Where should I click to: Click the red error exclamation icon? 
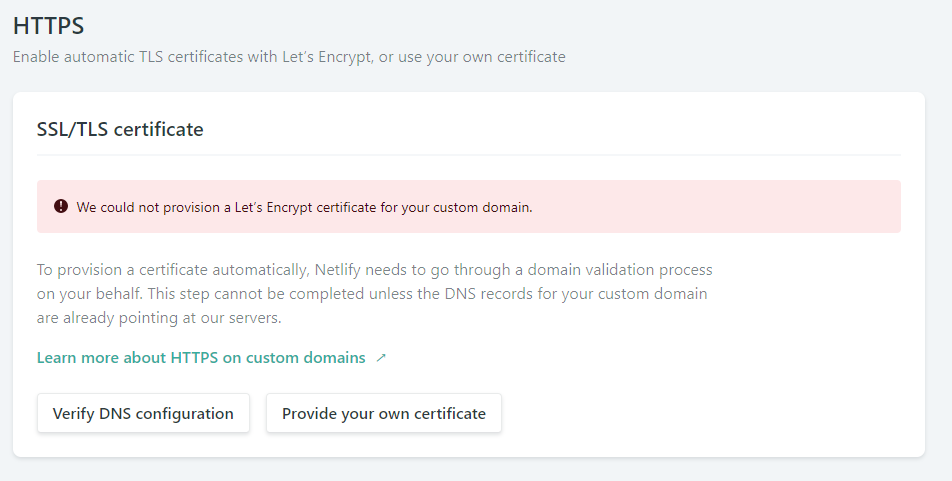(x=61, y=207)
